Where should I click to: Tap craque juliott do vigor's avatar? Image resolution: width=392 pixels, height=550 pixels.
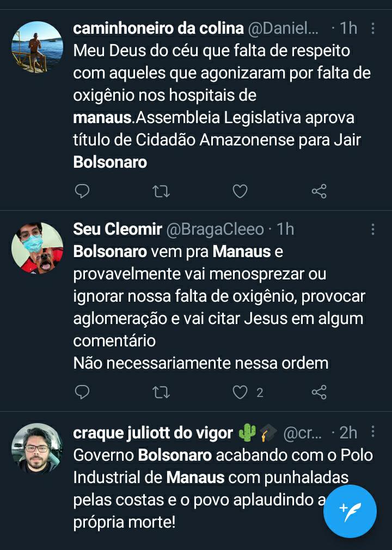(37, 449)
